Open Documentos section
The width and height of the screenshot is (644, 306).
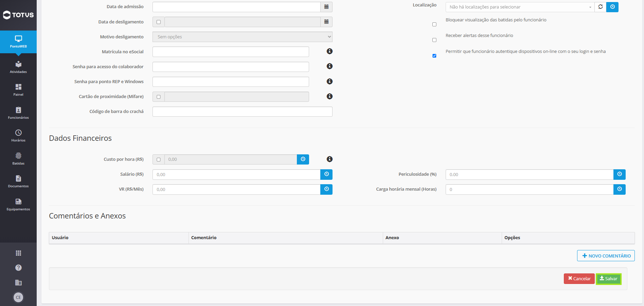click(x=18, y=181)
